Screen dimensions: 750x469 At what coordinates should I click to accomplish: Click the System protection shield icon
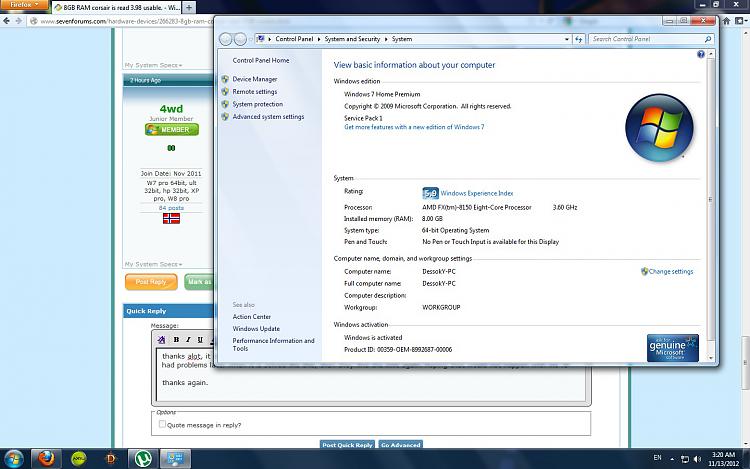pos(225,104)
